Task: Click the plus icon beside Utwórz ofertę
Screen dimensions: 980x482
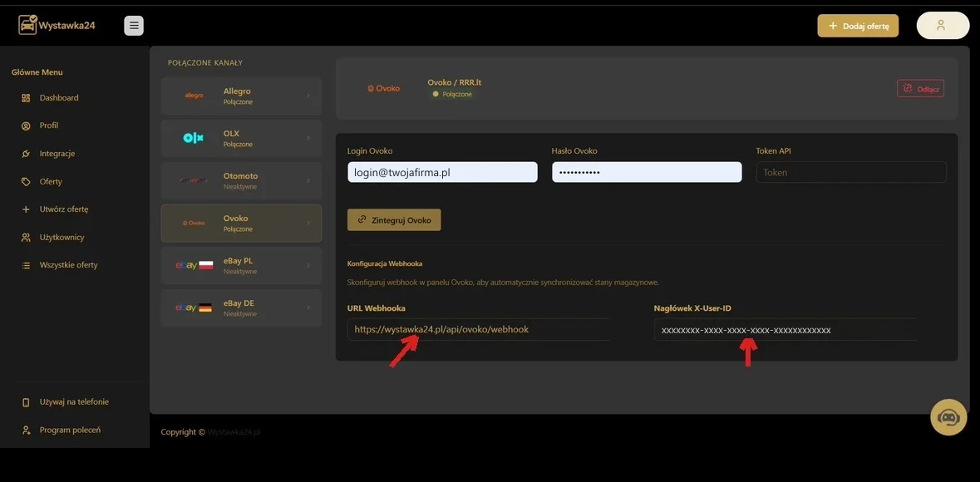Action: 26,209
